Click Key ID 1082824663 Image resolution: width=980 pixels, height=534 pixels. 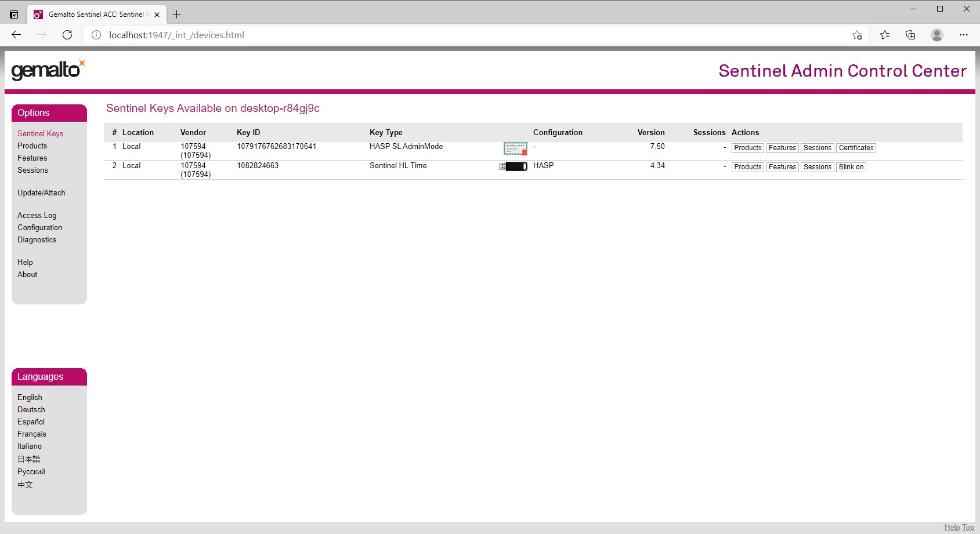[258, 165]
